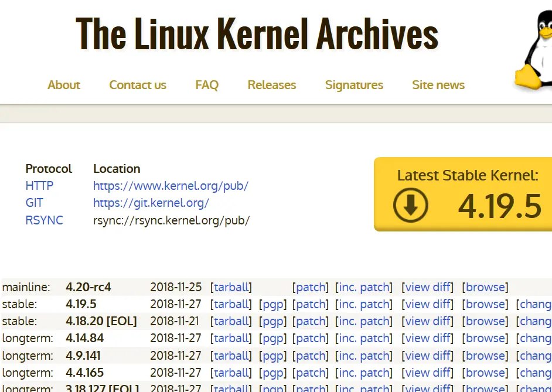Open pgp signature for longterm 4.4.165
The image size is (552, 392).
click(273, 373)
